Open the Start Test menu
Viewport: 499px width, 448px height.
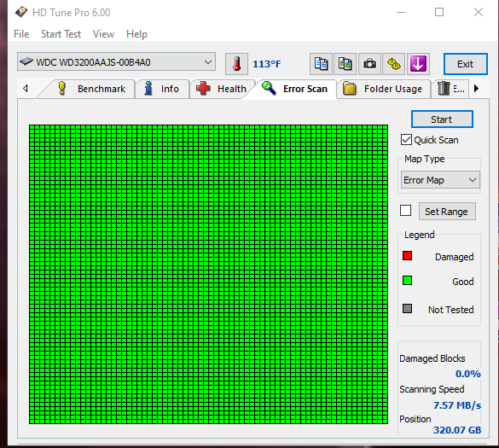click(61, 34)
